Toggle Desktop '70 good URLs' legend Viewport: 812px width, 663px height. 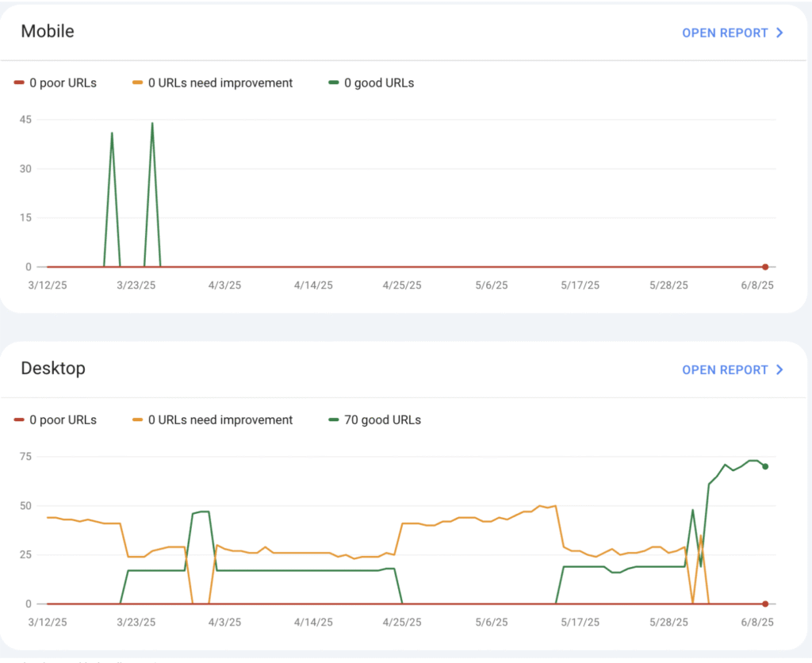tap(375, 420)
